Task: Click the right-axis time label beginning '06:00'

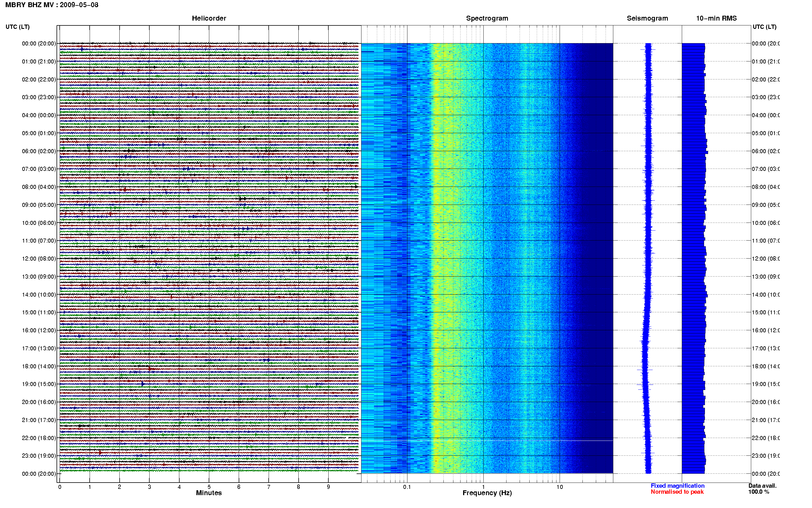Action: pos(766,151)
